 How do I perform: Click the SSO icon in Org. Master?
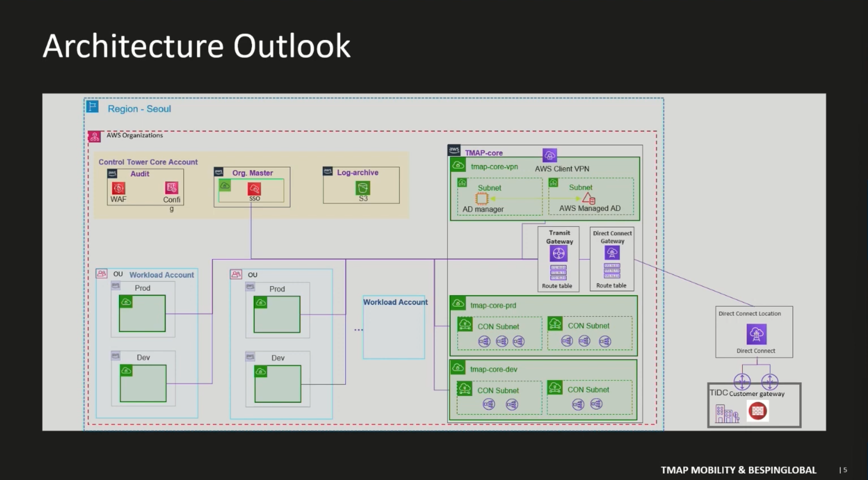click(254, 189)
